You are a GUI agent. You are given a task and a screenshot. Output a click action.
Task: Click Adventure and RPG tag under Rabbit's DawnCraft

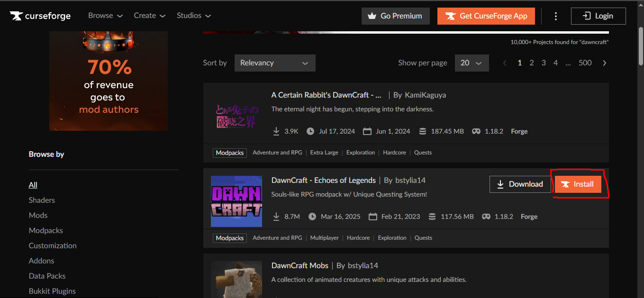pos(277,153)
